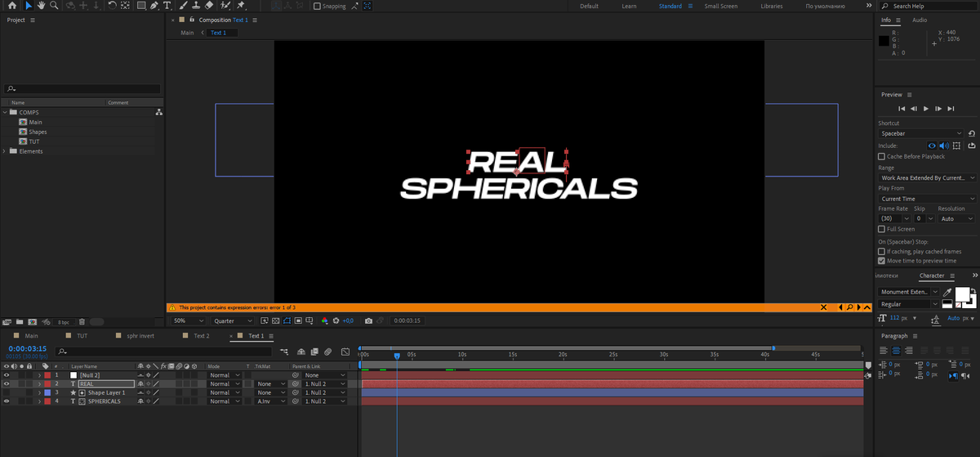Screen dimensions: 980x457
Task: Select the Pen tool
Action: pyautogui.click(x=154, y=6)
